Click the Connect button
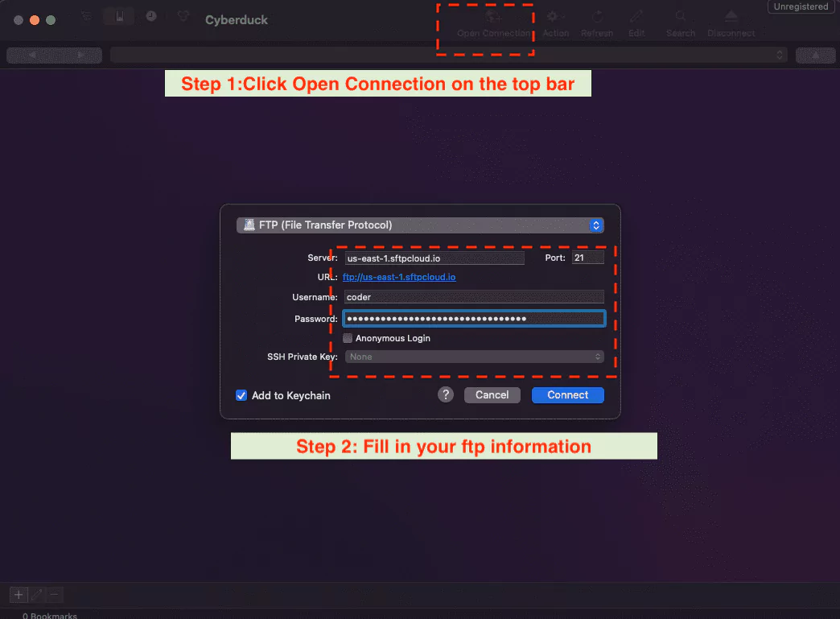The width and height of the screenshot is (840, 619). (x=568, y=395)
